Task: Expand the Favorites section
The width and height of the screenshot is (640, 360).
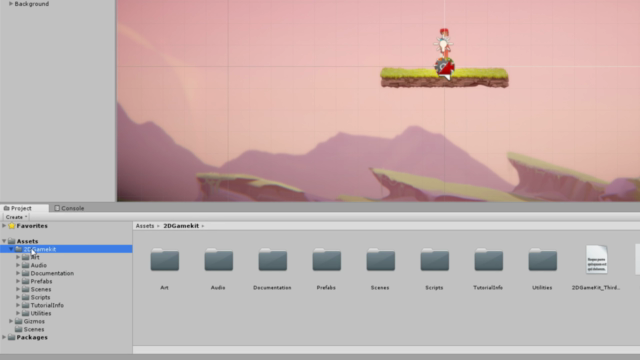Action: coord(4,226)
